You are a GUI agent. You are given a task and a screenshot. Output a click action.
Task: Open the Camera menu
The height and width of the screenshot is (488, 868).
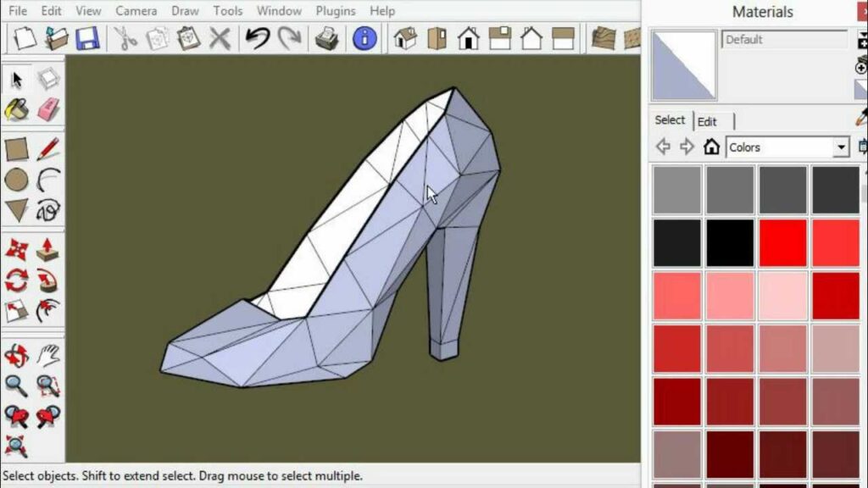point(136,11)
